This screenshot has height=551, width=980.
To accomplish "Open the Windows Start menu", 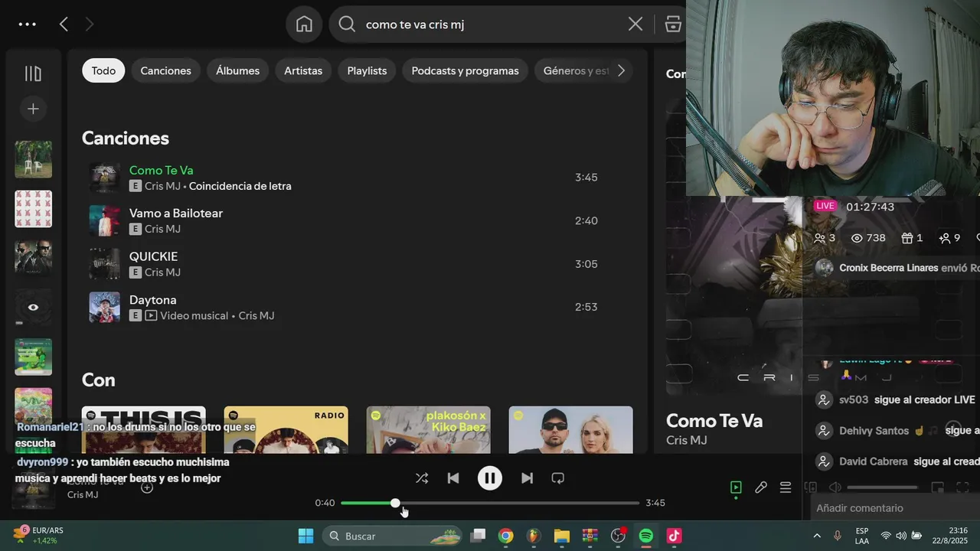I will pyautogui.click(x=305, y=536).
